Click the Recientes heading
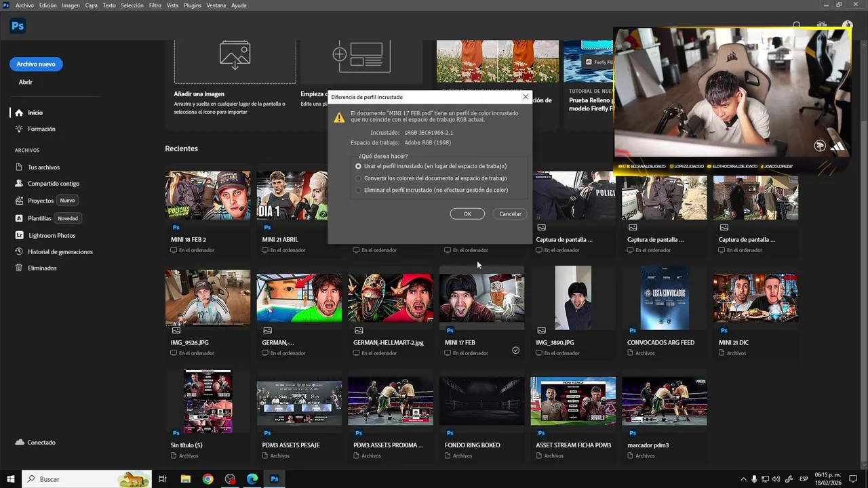This screenshot has height=488, width=868. [x=181, y=148]
